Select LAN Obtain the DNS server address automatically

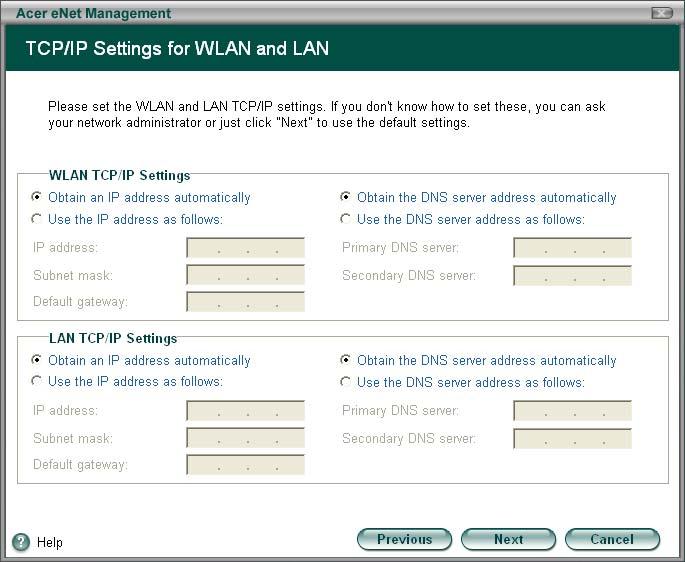point(346,360)
